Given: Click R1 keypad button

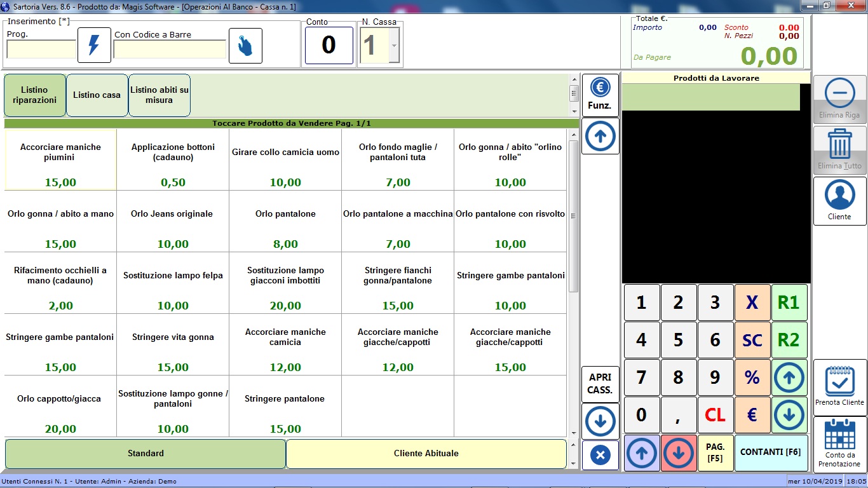Looking at the screenshot, I should (x=789, y=302).
